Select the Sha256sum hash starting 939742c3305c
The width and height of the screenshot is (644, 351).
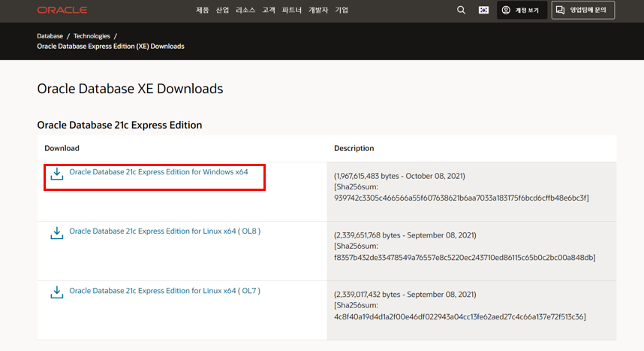pos(461,198)
